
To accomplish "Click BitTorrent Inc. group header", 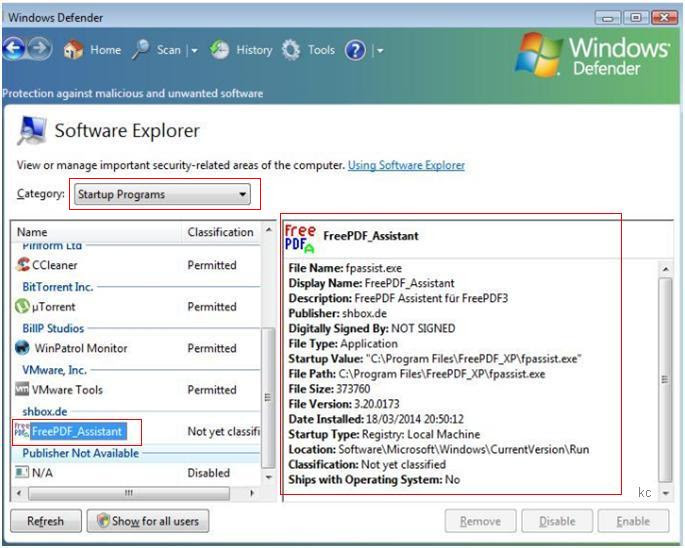I will click(x=58, y=287).
